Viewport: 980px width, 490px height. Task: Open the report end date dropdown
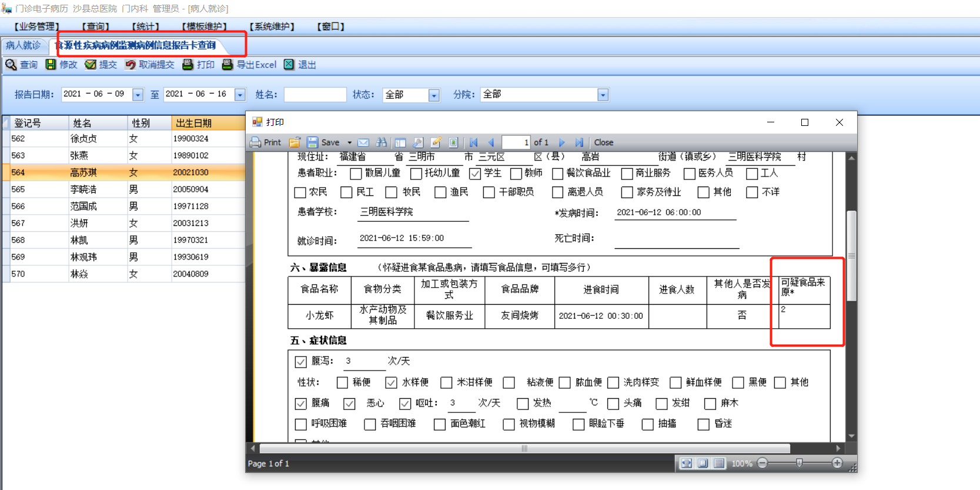click(x=240, y=95)
